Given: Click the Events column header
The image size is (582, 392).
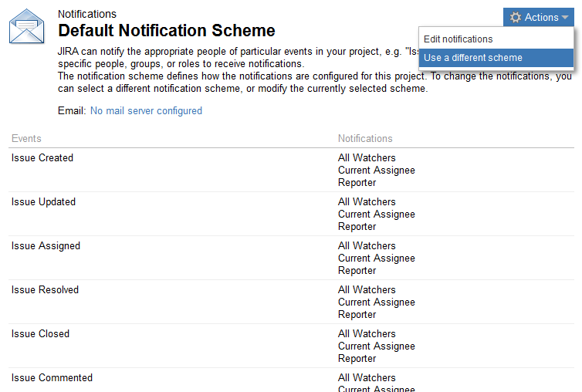Looking at the screenshot, I should [26, 139].
